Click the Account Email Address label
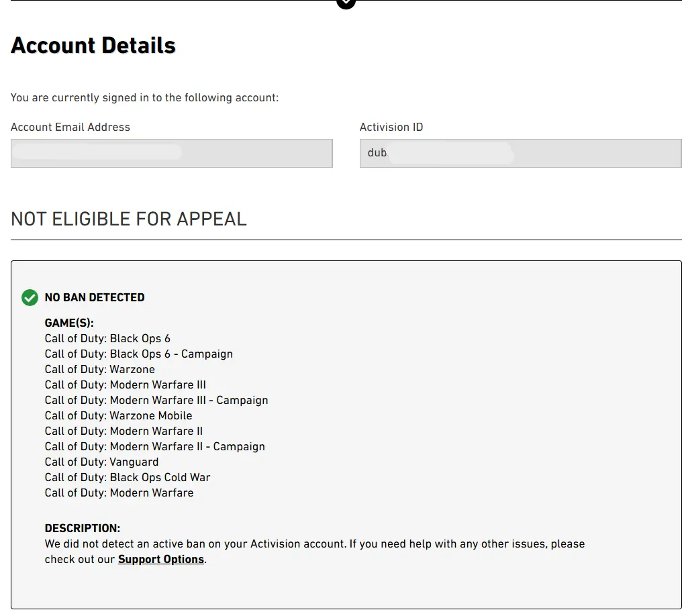The height and width of the screenshot is (616, 684). coord(70,127)
